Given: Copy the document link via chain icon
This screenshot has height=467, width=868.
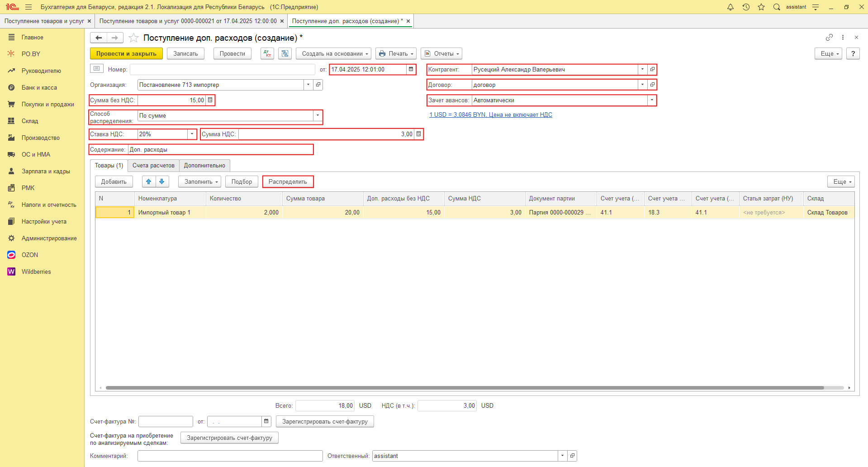Looking at the screenshot, I should 829,38.
